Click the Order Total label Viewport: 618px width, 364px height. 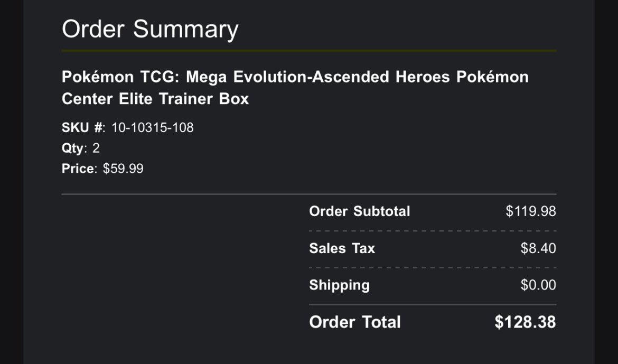[x=355, y=322]
